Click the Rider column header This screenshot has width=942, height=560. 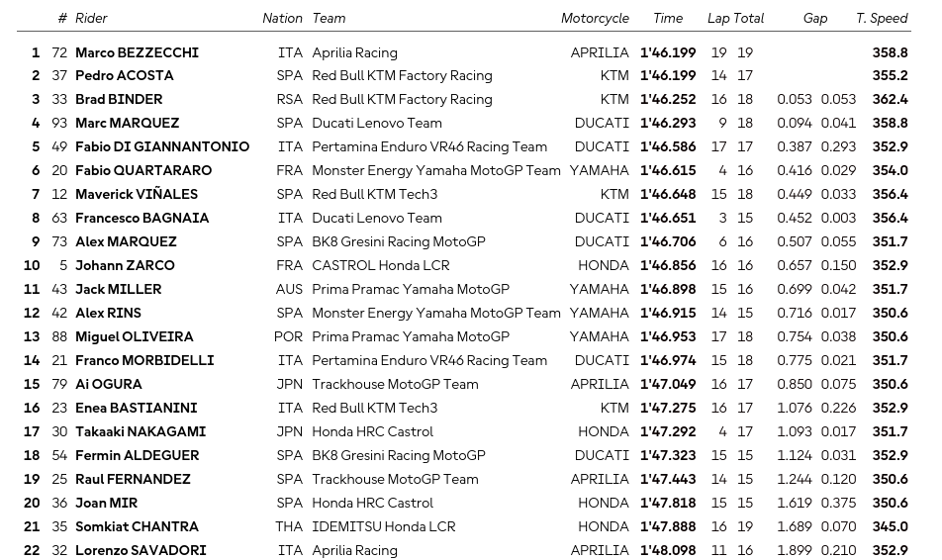[x=91, y=18]
